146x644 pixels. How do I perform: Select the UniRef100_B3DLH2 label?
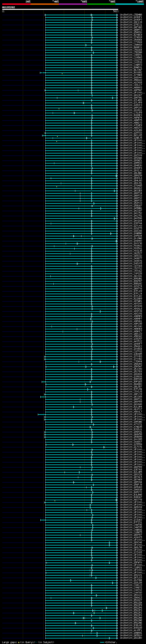click(131, 625)
